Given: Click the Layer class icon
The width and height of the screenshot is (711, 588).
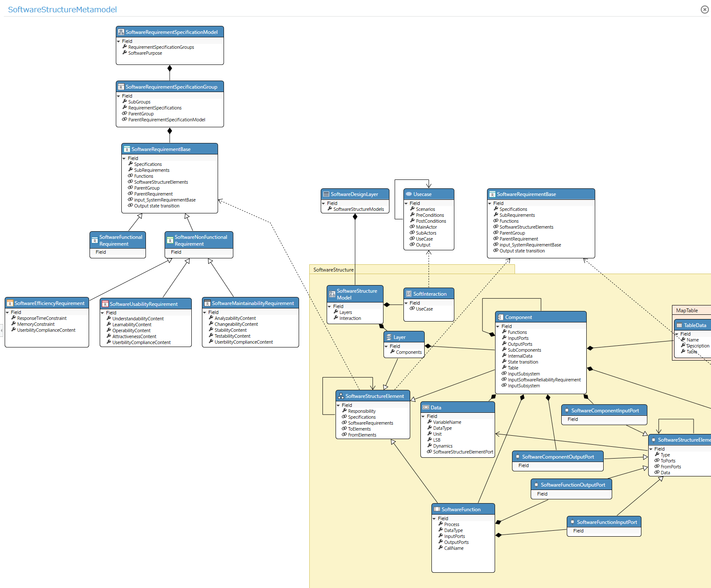Looking at the screenshot, I should click(389, 337).
